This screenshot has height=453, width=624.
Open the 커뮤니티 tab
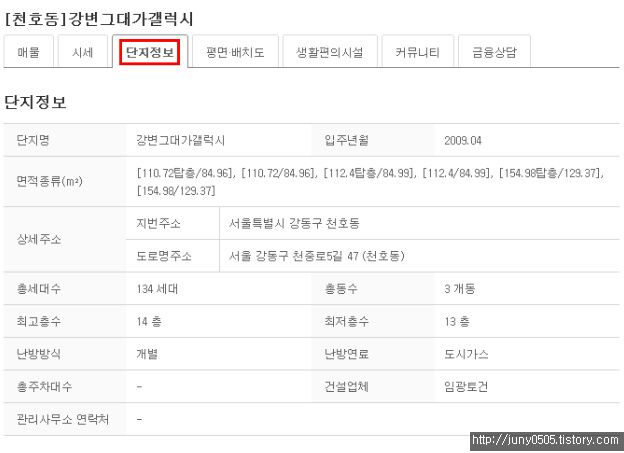tap(417, 52)
